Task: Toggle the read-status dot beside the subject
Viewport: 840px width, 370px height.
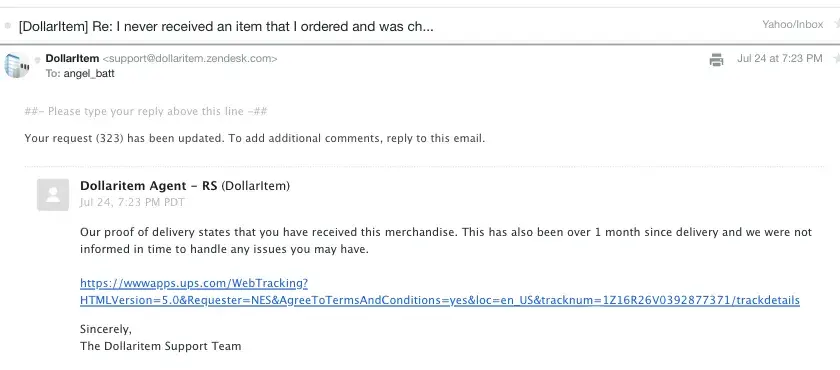Action: 8,26
